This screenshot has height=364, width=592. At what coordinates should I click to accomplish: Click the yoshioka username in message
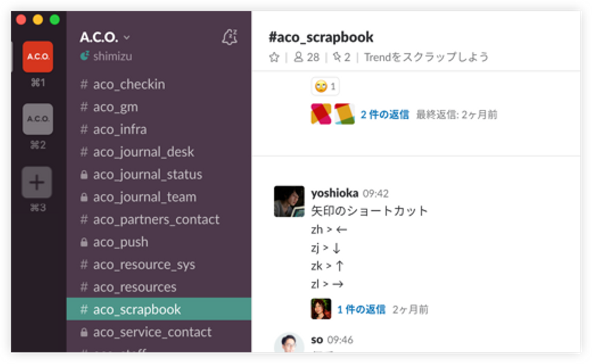334,193
